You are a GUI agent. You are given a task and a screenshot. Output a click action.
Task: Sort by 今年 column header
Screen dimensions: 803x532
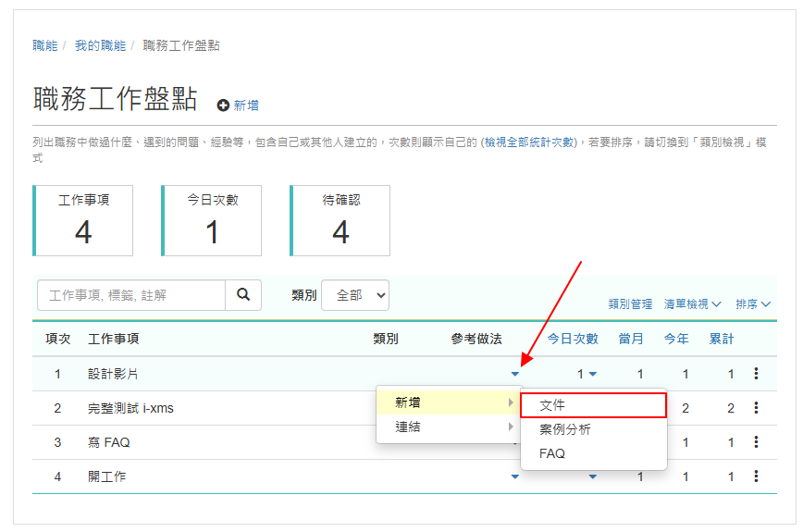(x=676, y=339)
